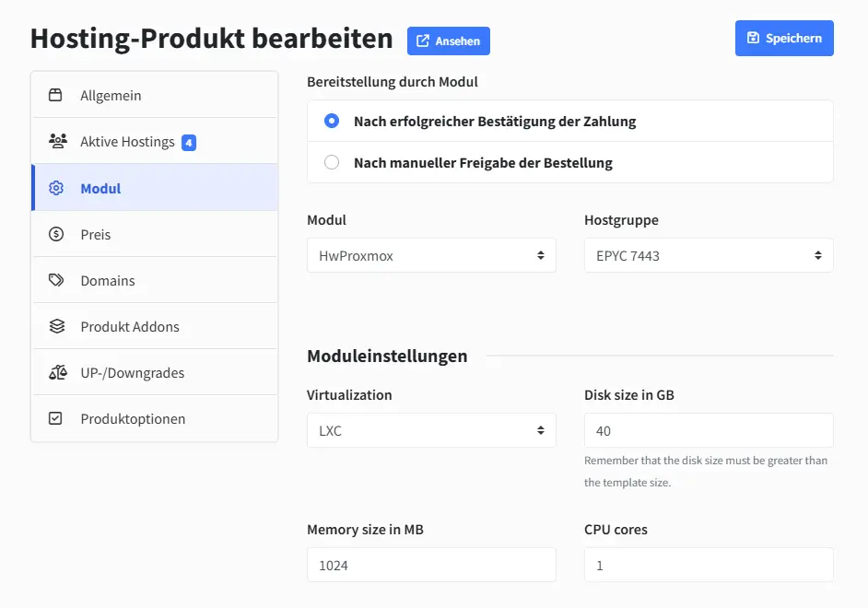Click the layers icon beside Produkt Addons
The image size is (868, 608).
point(56,326)
